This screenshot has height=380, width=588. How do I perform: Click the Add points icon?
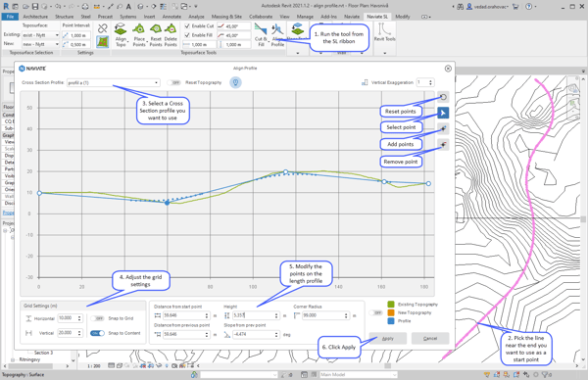point(443,128)
